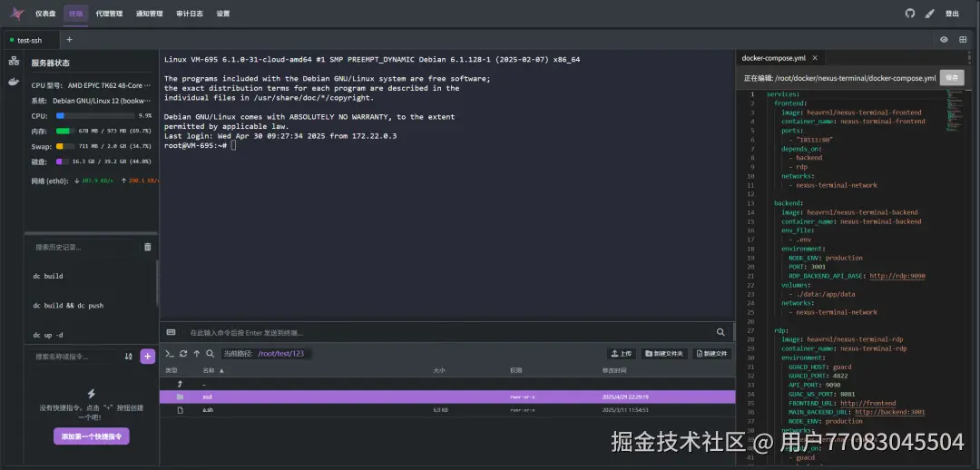The width and height of the screenshot is (980, 470).
Task: Click the sort quick commands icon
Action: pyautogui.click(x=128, y=357)
